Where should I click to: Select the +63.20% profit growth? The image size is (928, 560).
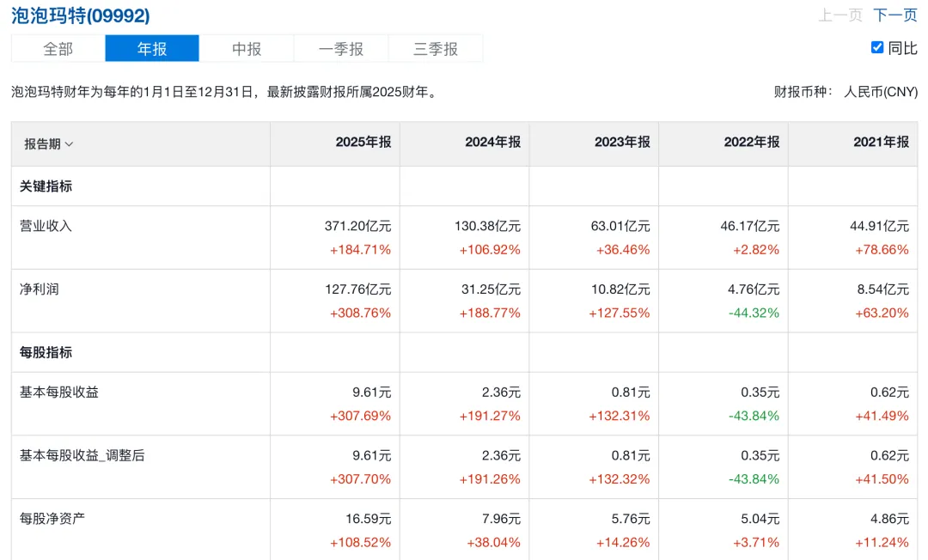882,313
